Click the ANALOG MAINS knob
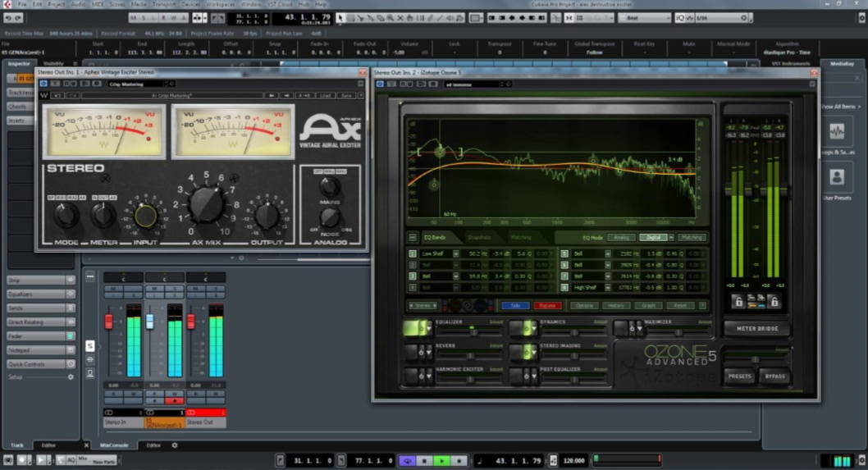Viewport: 868px width, 470px height. [x=329, y=186]
